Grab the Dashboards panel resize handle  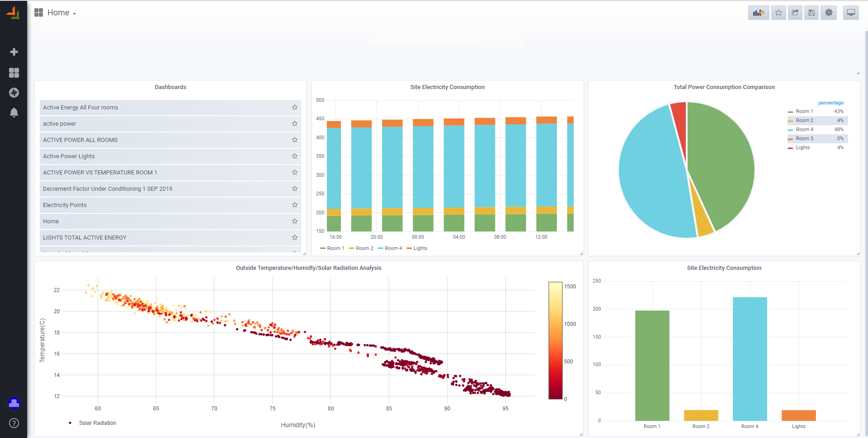(304, 254)
